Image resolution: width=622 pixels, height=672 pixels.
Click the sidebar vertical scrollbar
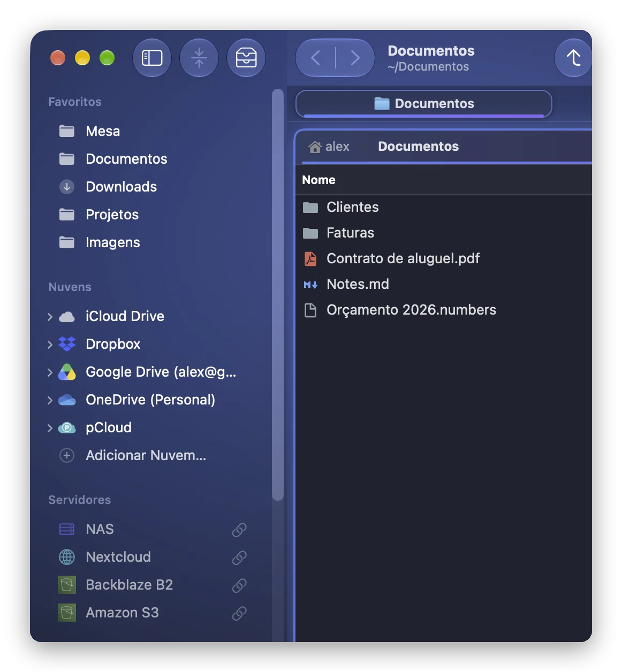click(277, 294)
